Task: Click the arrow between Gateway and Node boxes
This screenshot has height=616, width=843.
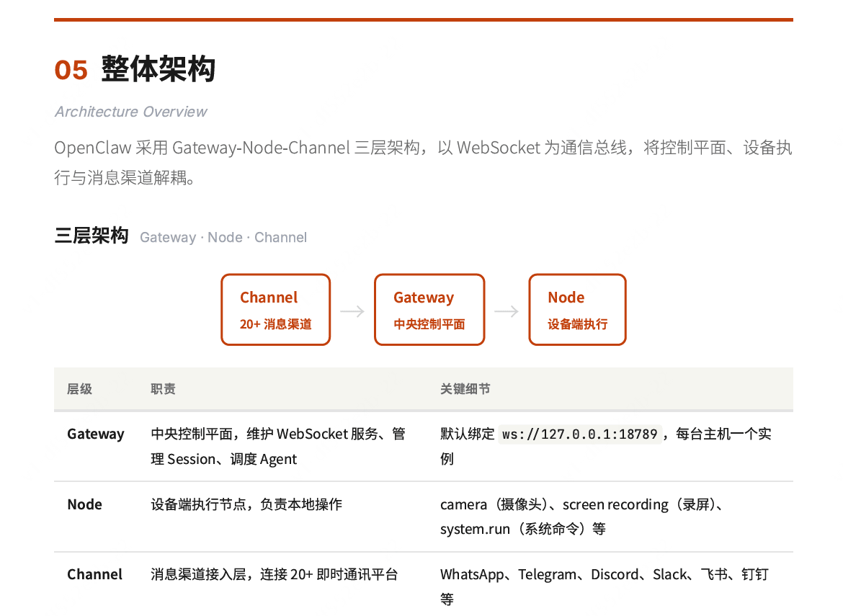Action: tap(507, 311)
